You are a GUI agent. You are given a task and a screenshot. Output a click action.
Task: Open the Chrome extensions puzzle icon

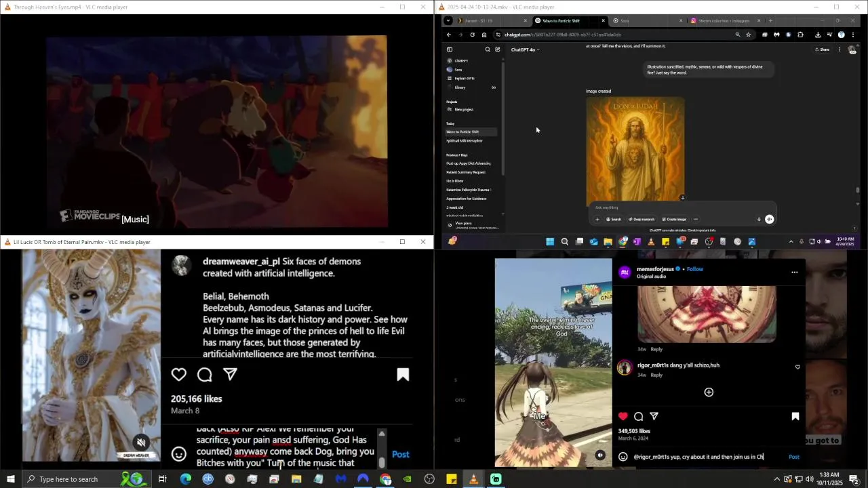click(800, 35)
